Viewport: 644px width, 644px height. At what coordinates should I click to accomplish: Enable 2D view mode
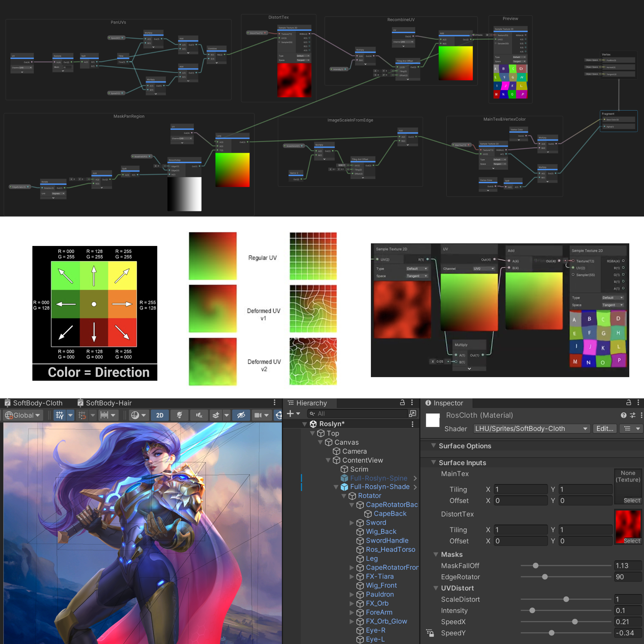coord(160,415)
